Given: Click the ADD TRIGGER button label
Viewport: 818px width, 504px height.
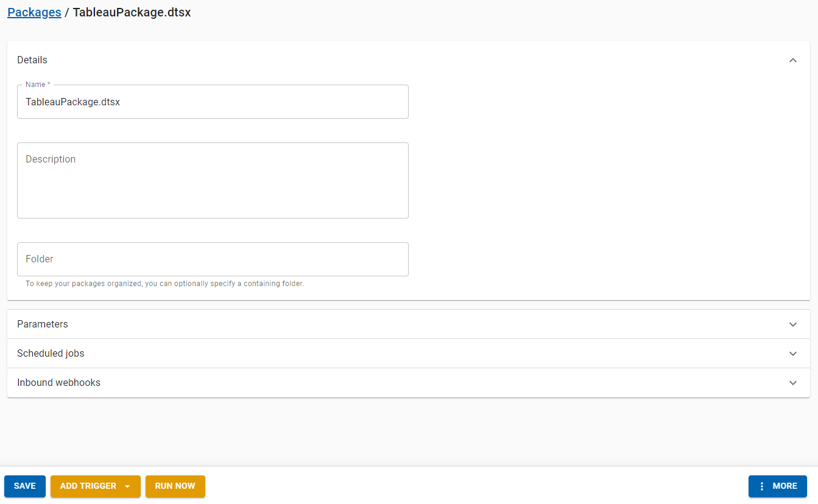Looking at the screenshot, I should click(x=88, y=486).
